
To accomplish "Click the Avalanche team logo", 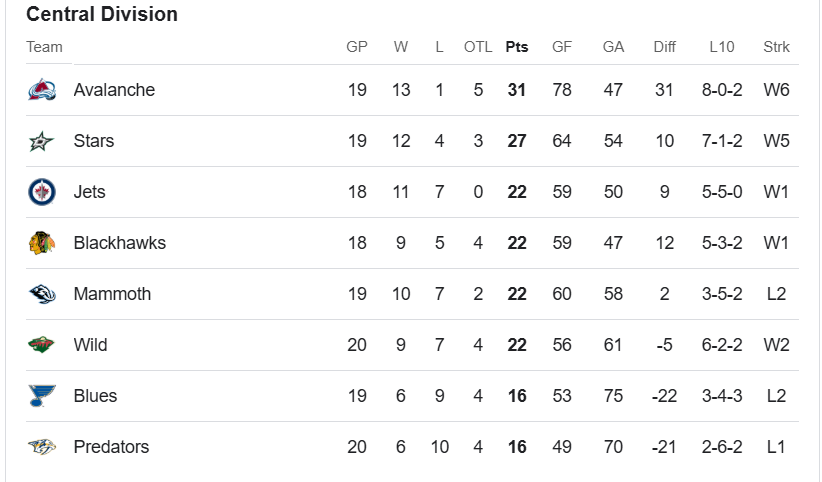I will coord(42,90).
